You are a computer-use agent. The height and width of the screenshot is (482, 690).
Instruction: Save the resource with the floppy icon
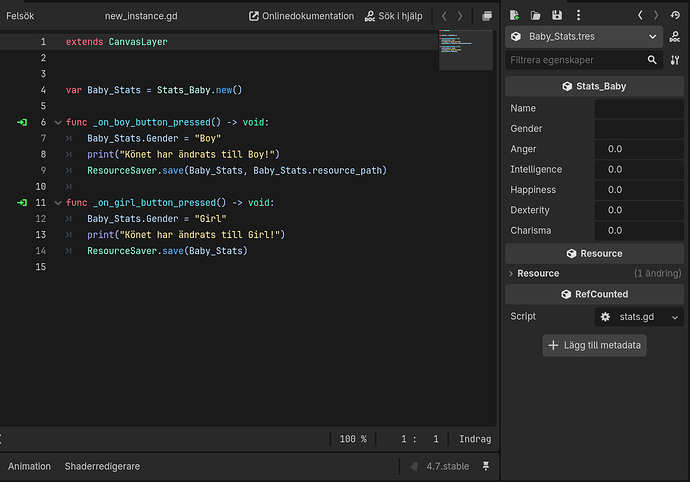557,15
